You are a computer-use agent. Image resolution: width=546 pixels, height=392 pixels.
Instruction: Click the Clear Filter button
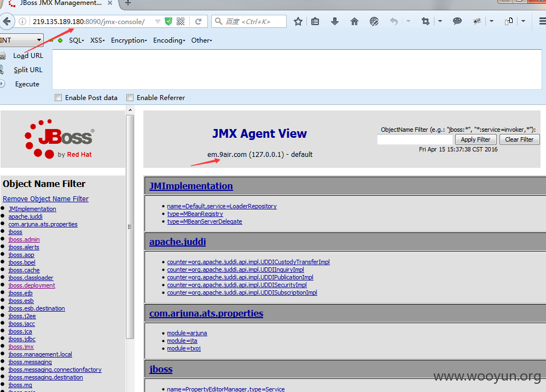[519, 139]
